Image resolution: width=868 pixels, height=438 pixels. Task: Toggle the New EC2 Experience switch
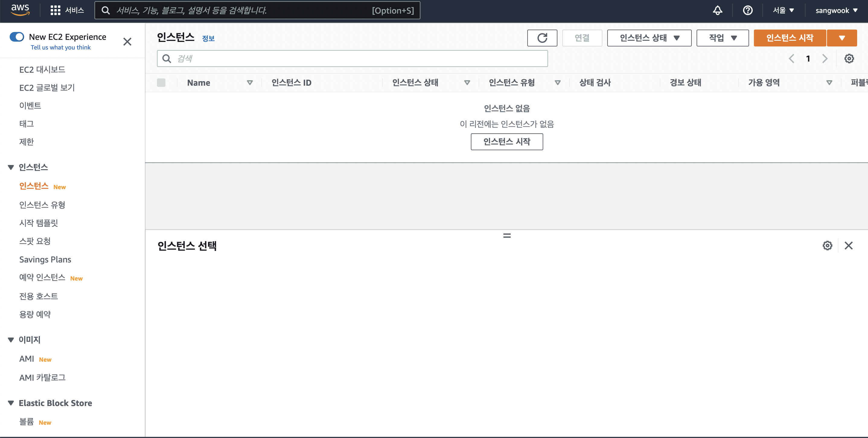17,37
